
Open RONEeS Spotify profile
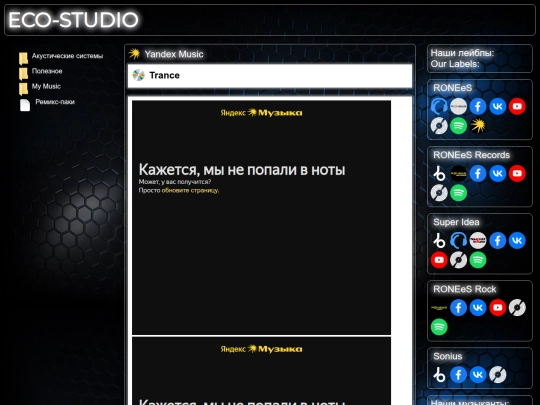tap(458, 126)
